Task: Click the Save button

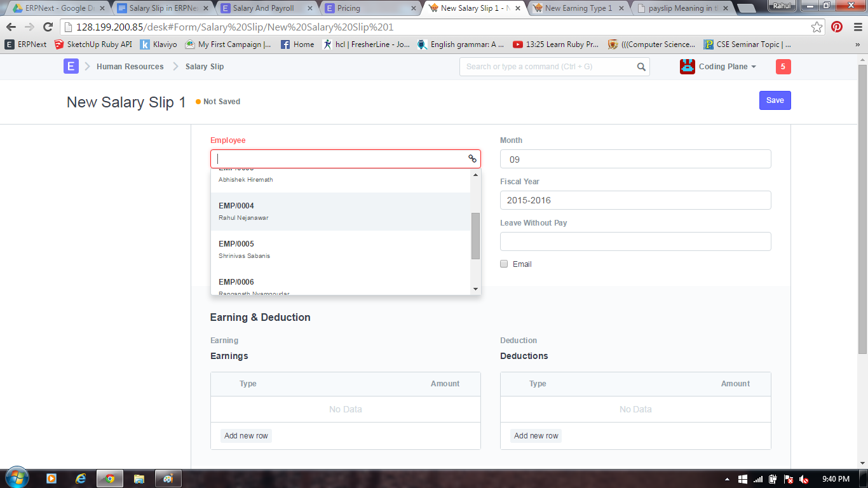Action: 775,100
